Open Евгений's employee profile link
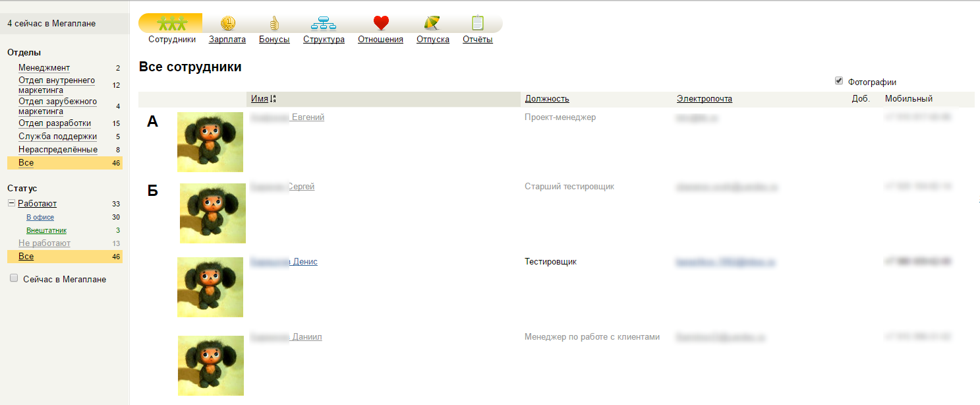The image size is (980, 405). click(287, 117)
